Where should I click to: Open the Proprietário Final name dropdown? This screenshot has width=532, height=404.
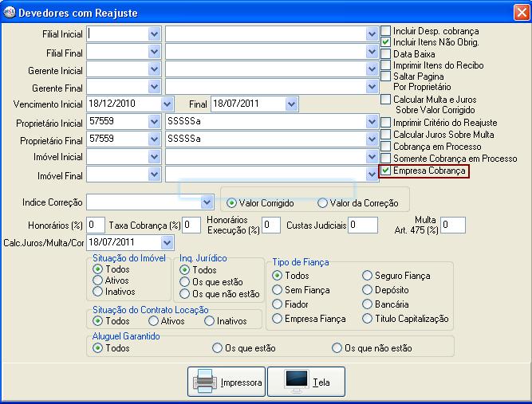[372, 139]
